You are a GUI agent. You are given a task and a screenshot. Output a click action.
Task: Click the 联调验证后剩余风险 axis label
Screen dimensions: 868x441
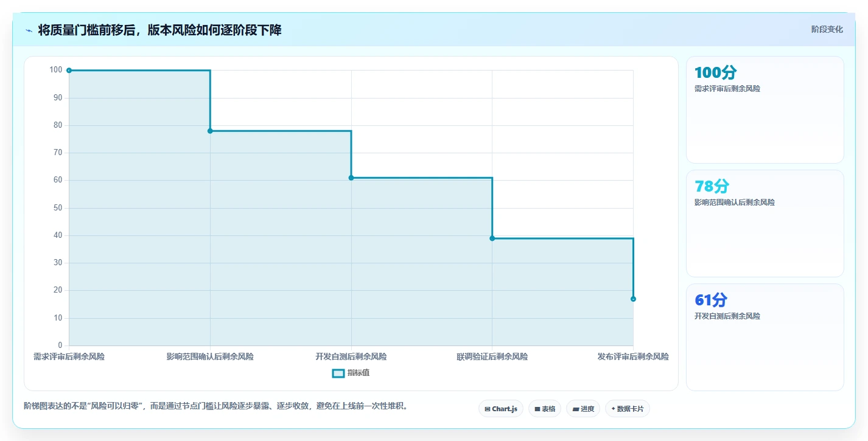pyautogui.click(x=492, y=356)
